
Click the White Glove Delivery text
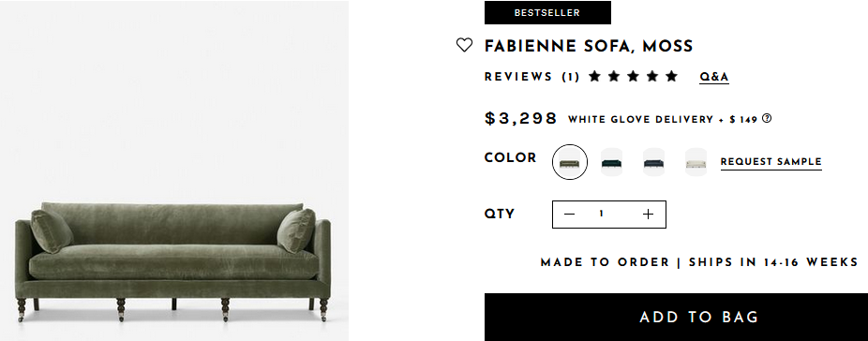tap(640, 120)
